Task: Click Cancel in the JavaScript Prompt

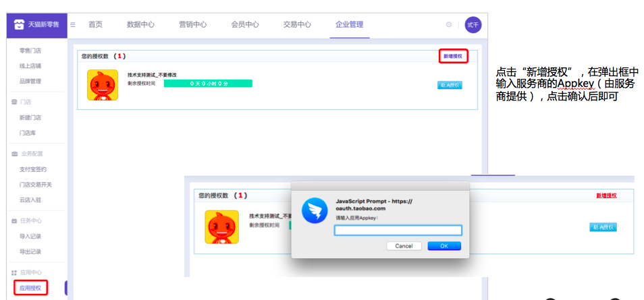Action: tap(404, 246)
